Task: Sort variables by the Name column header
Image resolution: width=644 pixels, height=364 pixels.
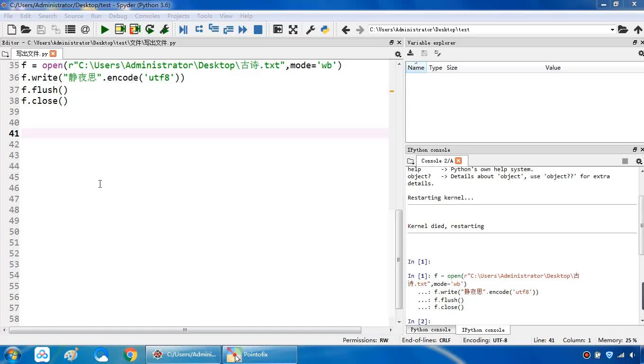Action: point(416,68)
